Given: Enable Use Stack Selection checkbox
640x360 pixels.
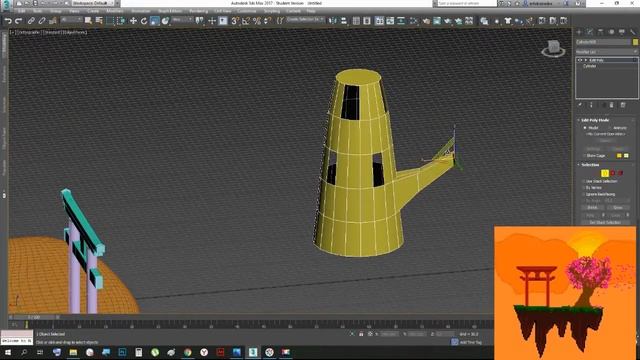Looking at the screenshot, I should [584, 181].
